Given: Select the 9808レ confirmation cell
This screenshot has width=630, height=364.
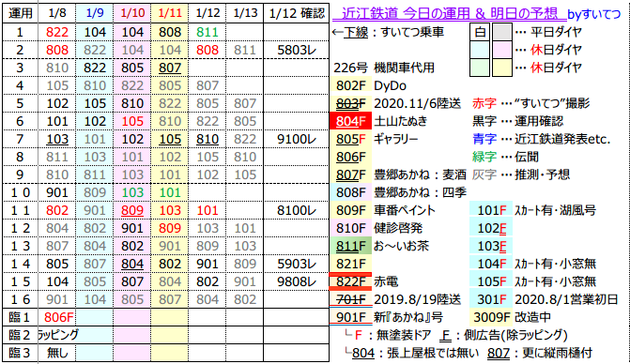Looking at the screenshot, I should coord(297,281).
